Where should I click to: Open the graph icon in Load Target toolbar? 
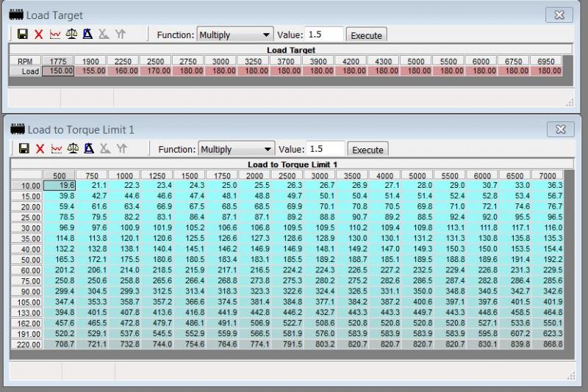(x=54, y=35)
